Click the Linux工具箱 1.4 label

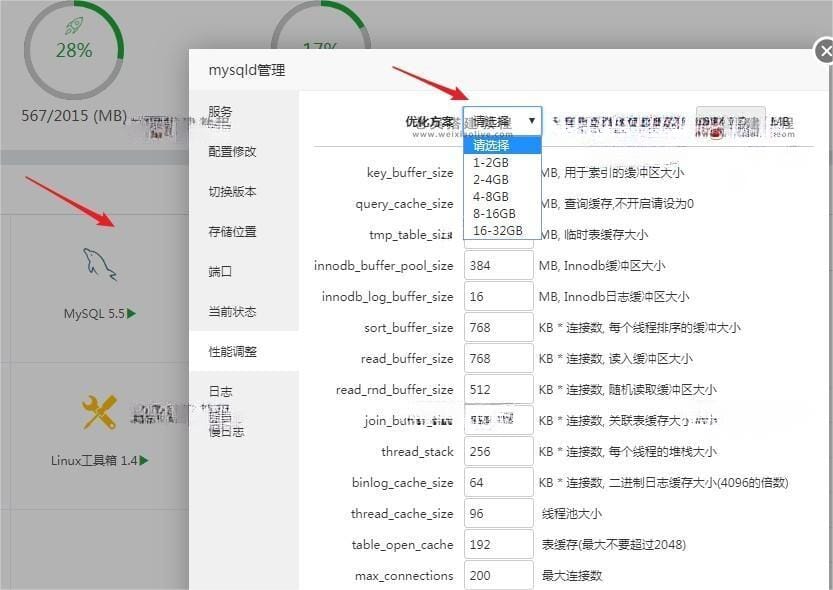click(94, 460)
